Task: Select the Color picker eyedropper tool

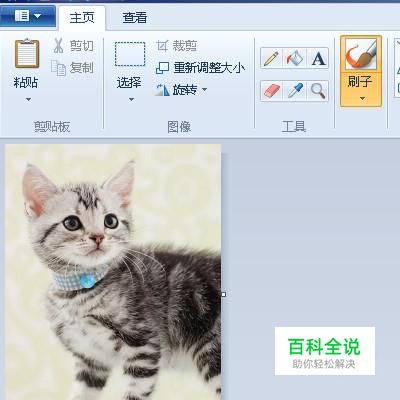Action: pyautogui.click(x=295, y=91)
